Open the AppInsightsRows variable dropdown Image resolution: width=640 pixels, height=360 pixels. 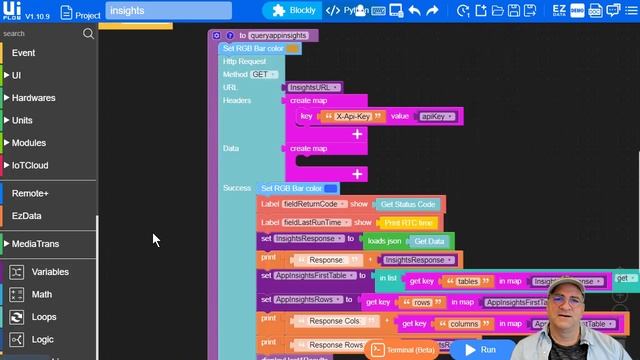point(308,300)
